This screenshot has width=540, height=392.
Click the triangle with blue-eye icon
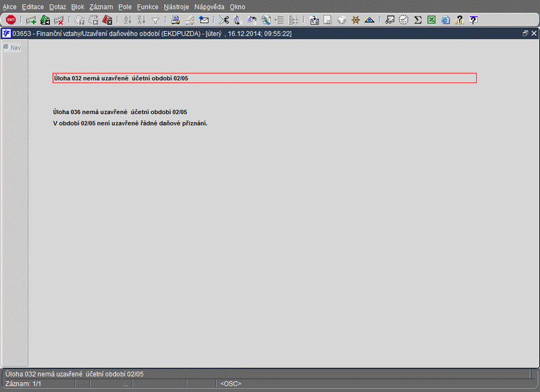pyautogui.click(x=369, y=20)
